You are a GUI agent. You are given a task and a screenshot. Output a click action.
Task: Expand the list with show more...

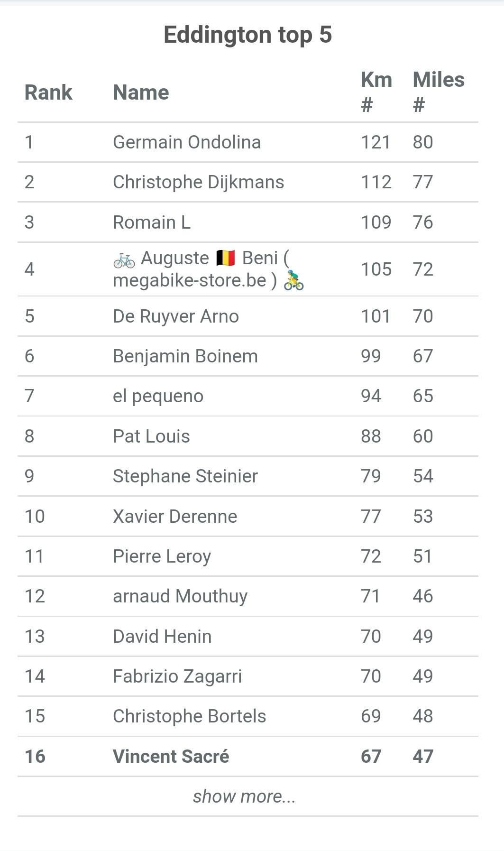[244, 796]
